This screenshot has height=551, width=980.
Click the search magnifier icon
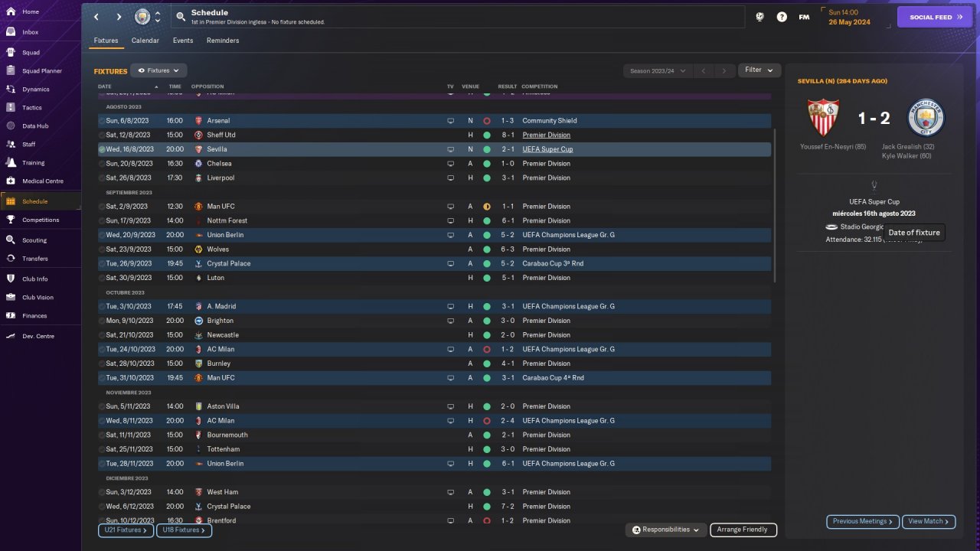coord(181,17)
